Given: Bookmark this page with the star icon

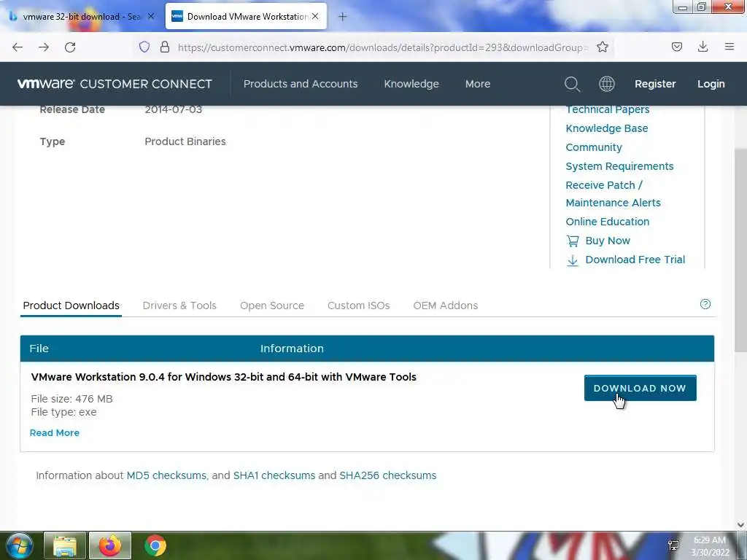Looking at the screenshot, I should click(603, 47).
